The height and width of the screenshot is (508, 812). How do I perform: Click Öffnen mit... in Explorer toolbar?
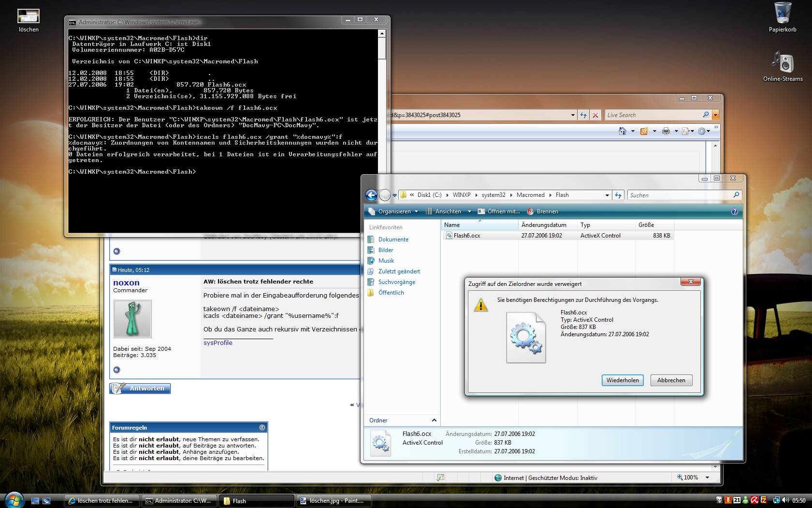tap(499, 211)
